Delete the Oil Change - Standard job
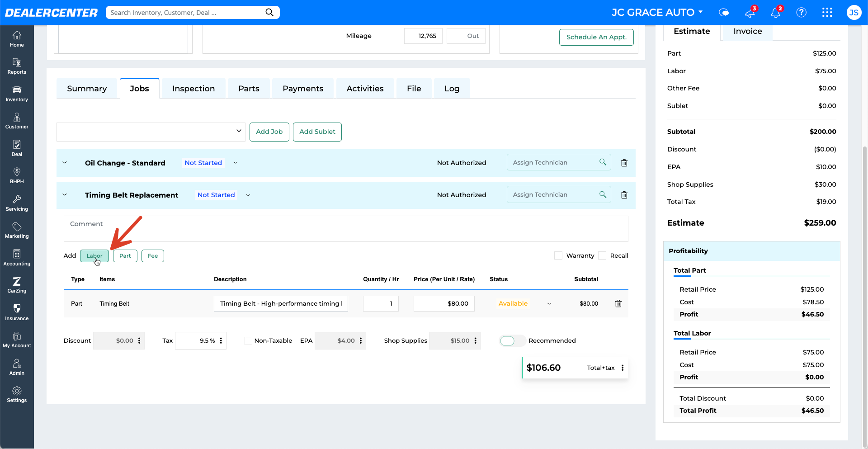868x449 pixels. point(624,163)
